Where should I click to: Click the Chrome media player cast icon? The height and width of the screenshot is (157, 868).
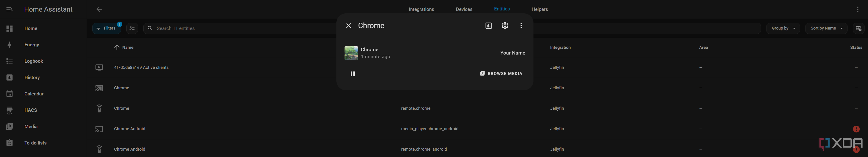(99, 88)
